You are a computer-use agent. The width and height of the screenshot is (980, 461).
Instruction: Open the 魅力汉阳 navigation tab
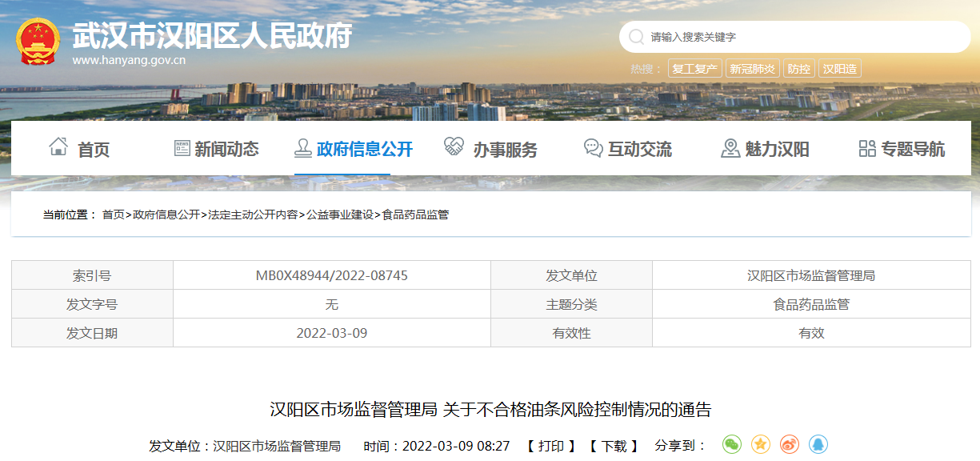point(778,149)
